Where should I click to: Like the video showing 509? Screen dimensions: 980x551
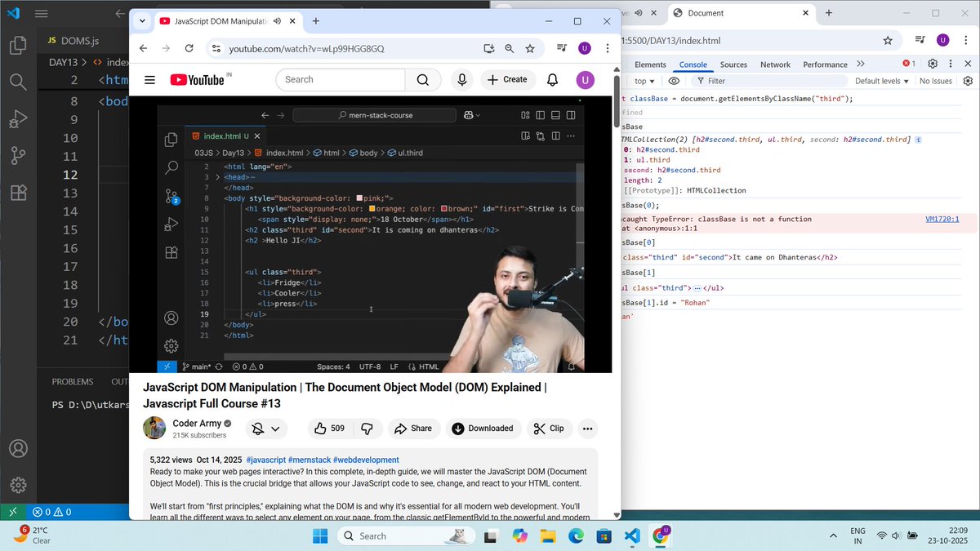point(329,428)
